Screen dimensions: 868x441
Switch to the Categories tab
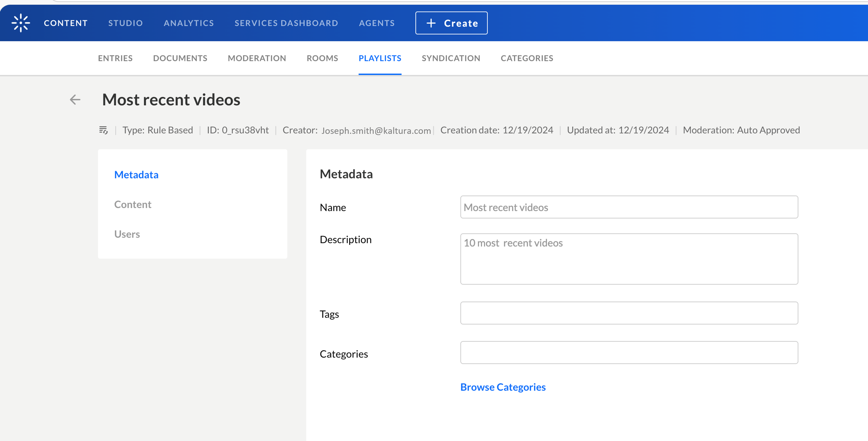(527, 58)
